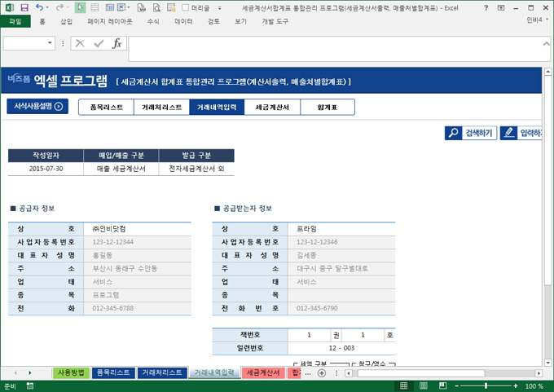This screenshot has width=554, height=392.
Task: Click the table grid icon in quick access
Action: [x=110, y=7]
